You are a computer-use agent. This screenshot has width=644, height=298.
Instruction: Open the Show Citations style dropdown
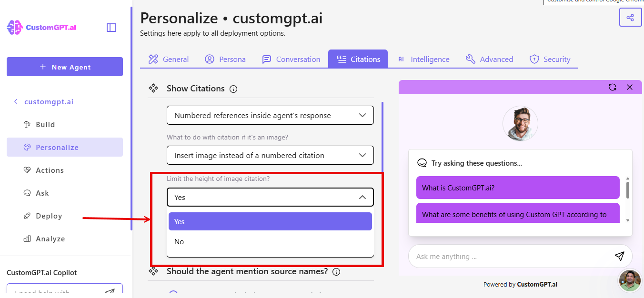pyautogui.click(x=270, y=115)
